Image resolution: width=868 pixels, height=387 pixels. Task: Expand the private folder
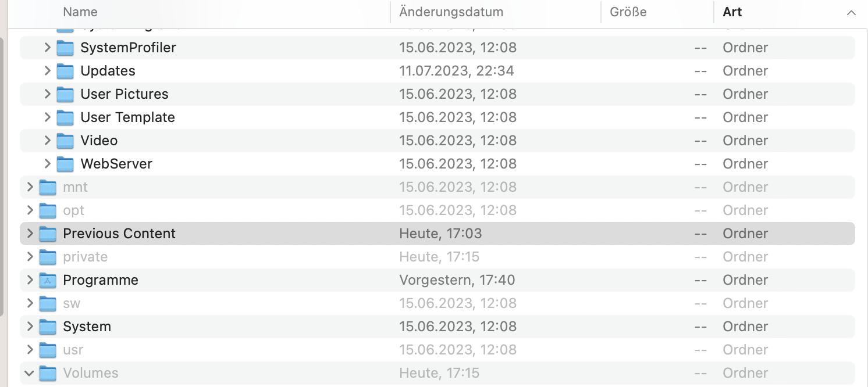coord(30,257)
